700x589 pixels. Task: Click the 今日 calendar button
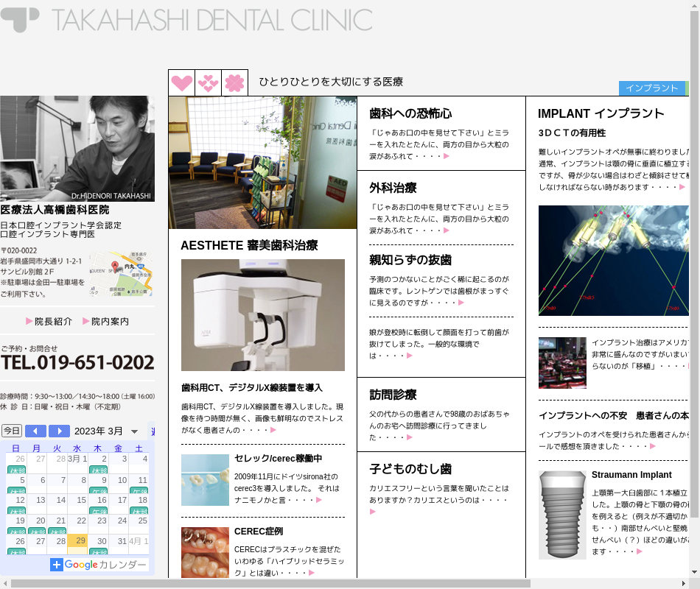coord(12,431)
